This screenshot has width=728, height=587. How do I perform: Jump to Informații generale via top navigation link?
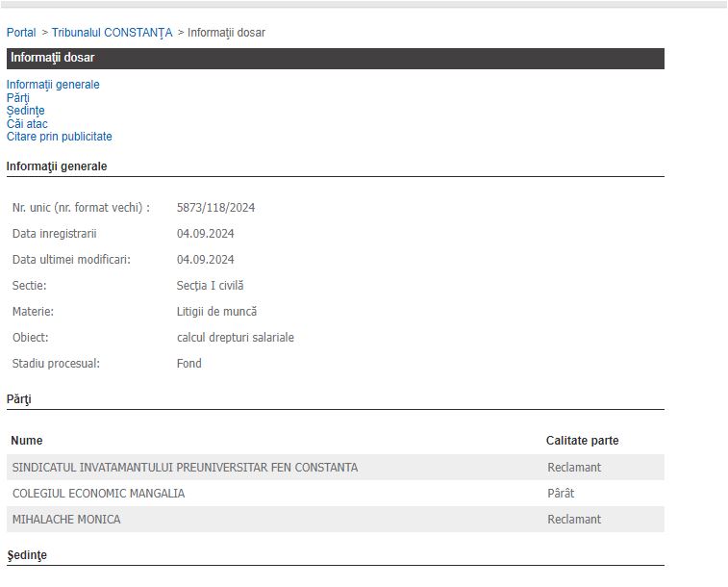pos(53,85)
